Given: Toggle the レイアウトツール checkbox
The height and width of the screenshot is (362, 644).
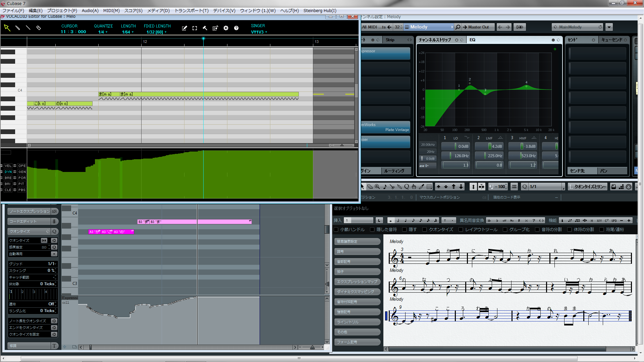Looking at the screenshot, I should point(461,229).
